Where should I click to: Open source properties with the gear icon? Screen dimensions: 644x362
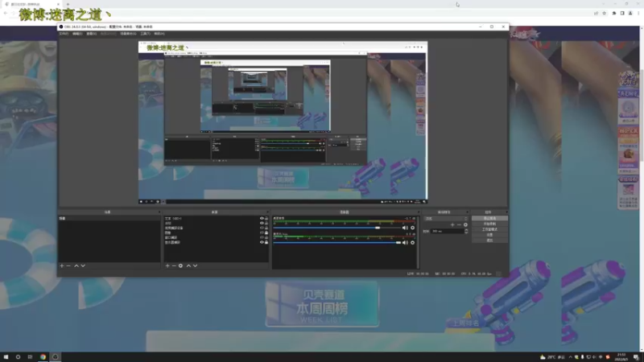tap(180, 266)
